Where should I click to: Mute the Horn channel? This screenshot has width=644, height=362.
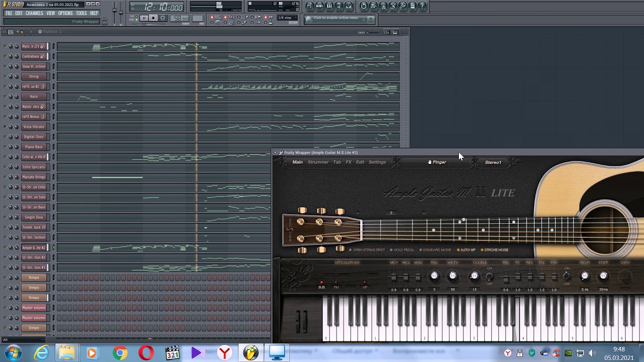[x=5, y=97]
